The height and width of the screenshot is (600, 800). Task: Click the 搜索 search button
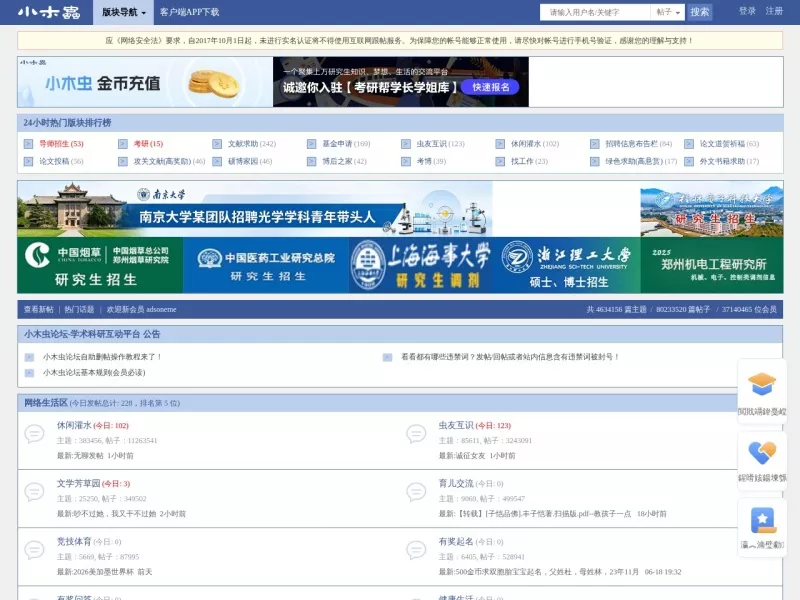click(x=699, y=12)
